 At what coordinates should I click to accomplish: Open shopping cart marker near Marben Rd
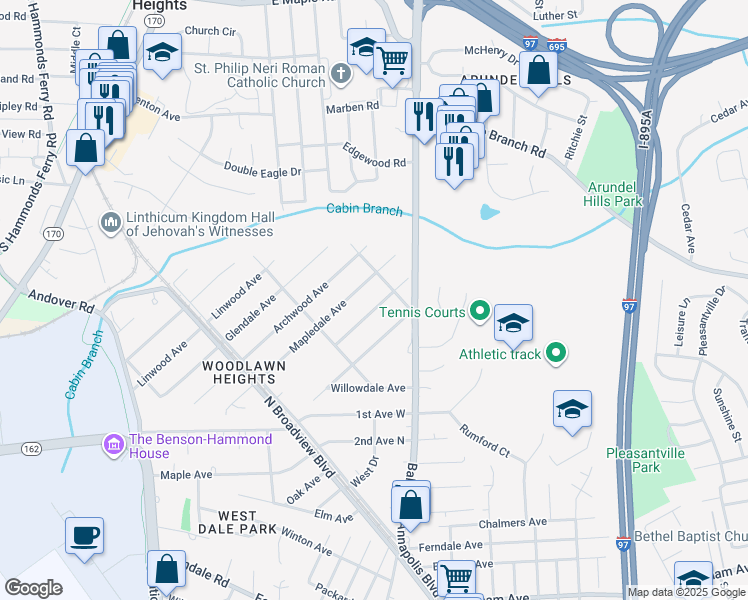coord(393,62)
